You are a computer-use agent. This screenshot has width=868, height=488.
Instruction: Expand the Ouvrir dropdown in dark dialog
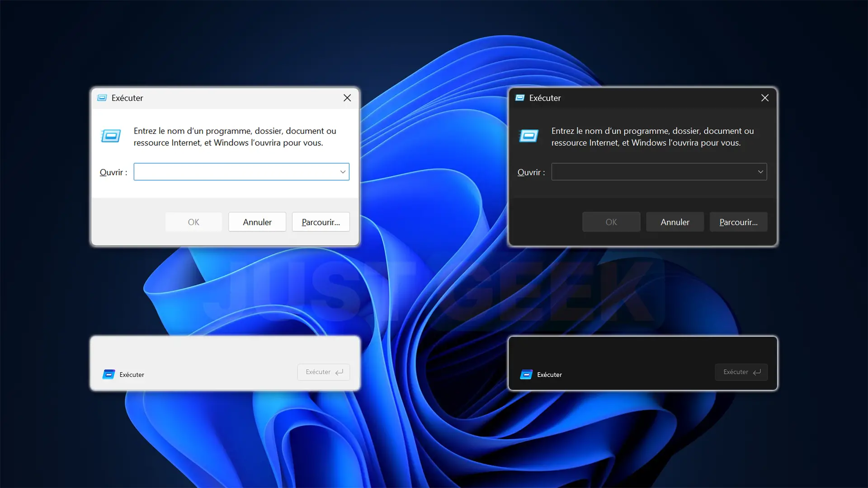(760, 172)
